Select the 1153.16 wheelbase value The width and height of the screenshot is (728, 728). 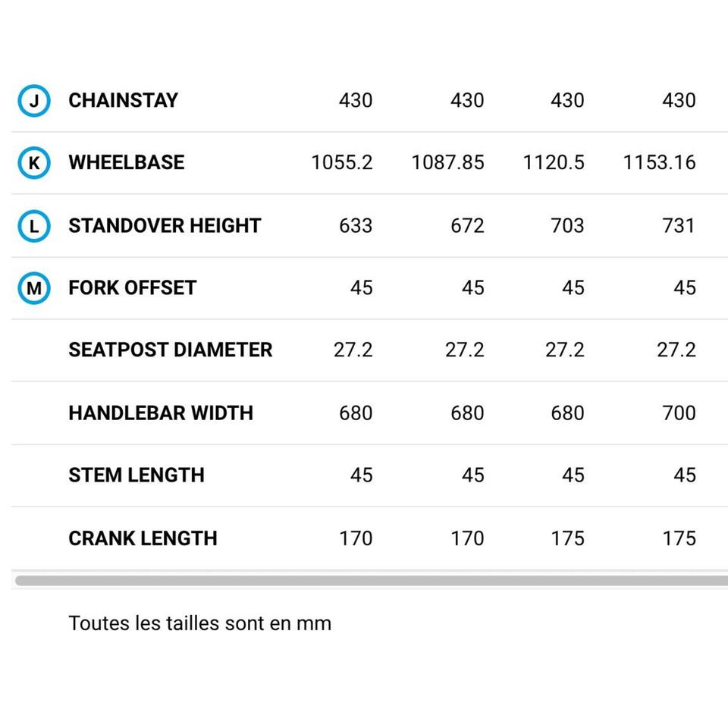pos(659,163)
